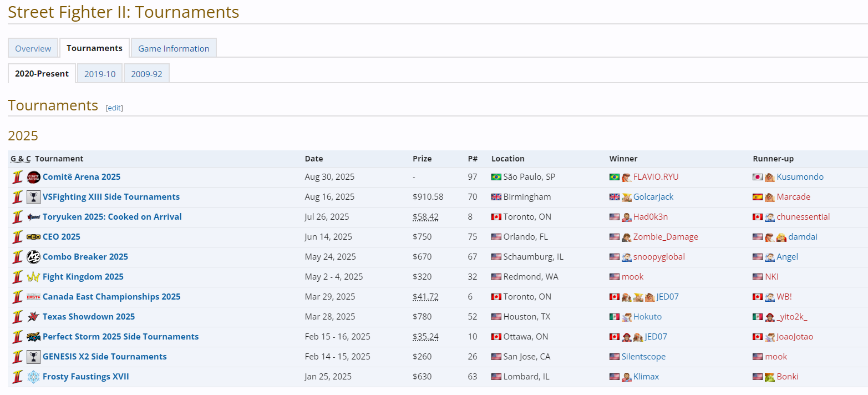868x395 pixels.
Task: Select the Tournaments tab
Action: click(x=94, y=48)
